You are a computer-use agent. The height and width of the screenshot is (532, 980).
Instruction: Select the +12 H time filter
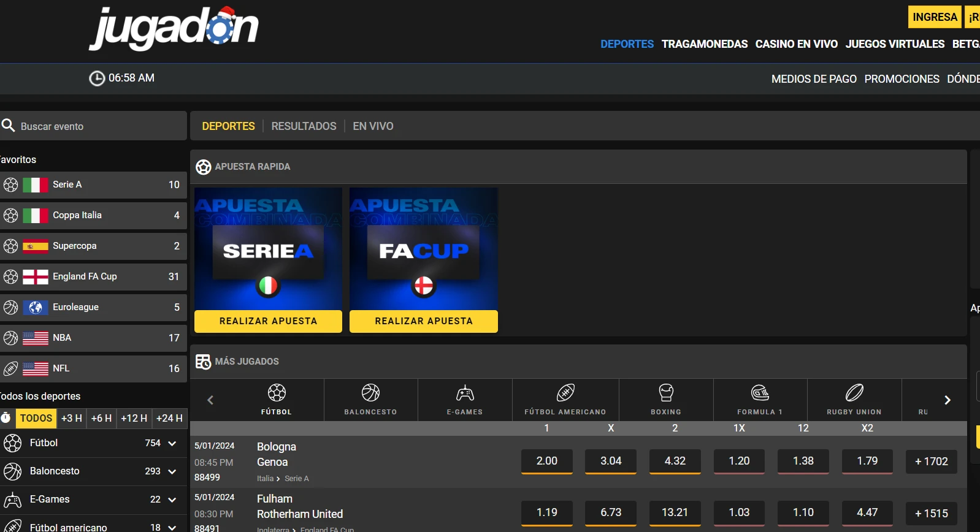click(134, 418)
